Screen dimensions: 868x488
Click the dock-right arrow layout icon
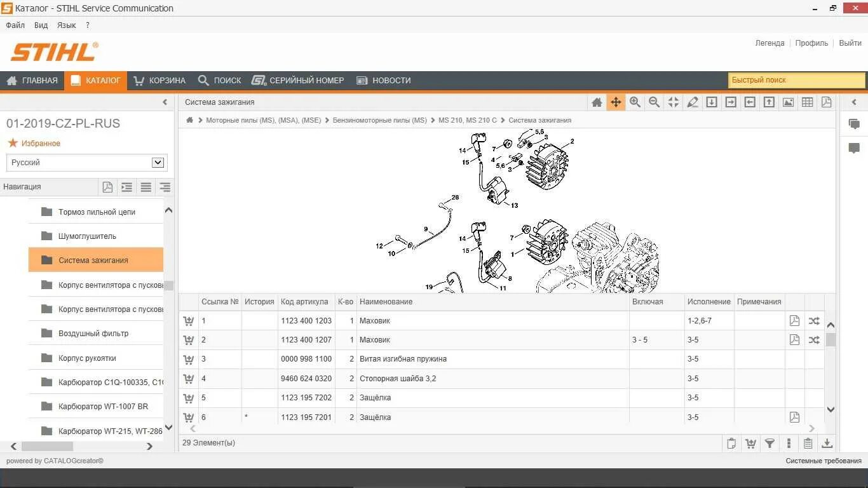coord(731,102)
